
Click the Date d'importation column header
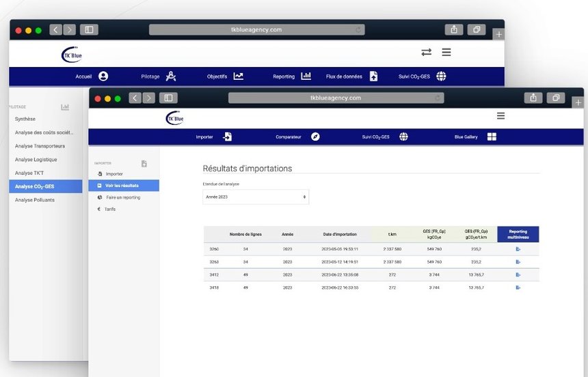[340, 234]
